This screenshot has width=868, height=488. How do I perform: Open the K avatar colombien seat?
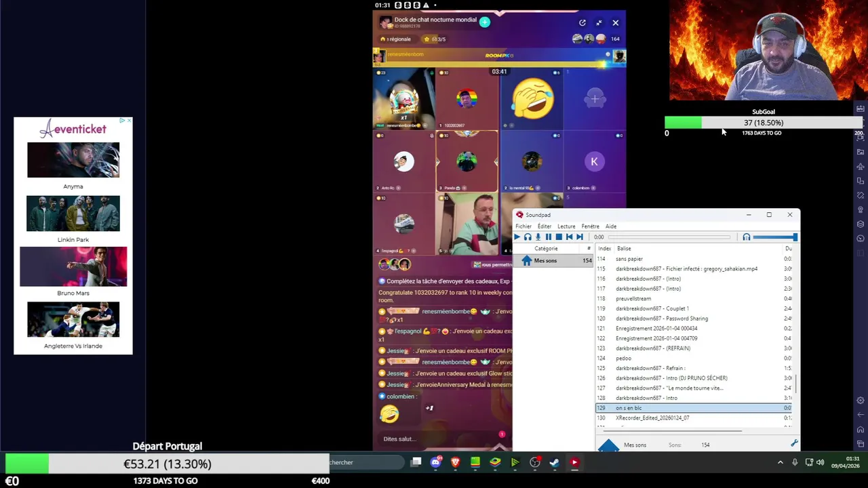click(x=594, y=161)
